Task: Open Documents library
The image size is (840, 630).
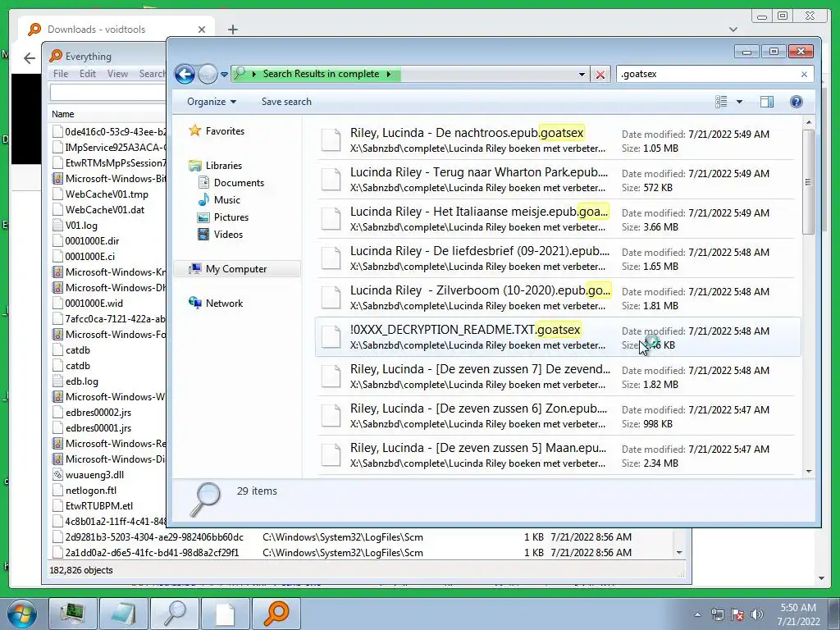Action: coord(231,183)
